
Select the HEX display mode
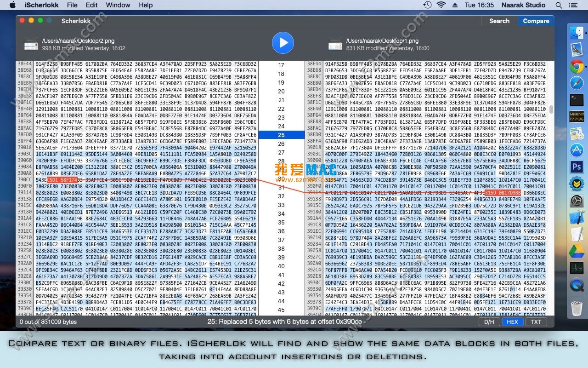pos(512,322)
